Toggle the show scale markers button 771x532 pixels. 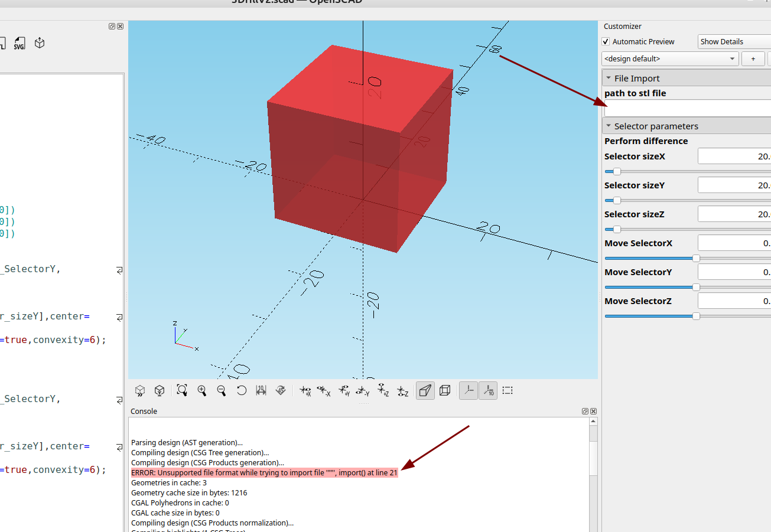488,390
